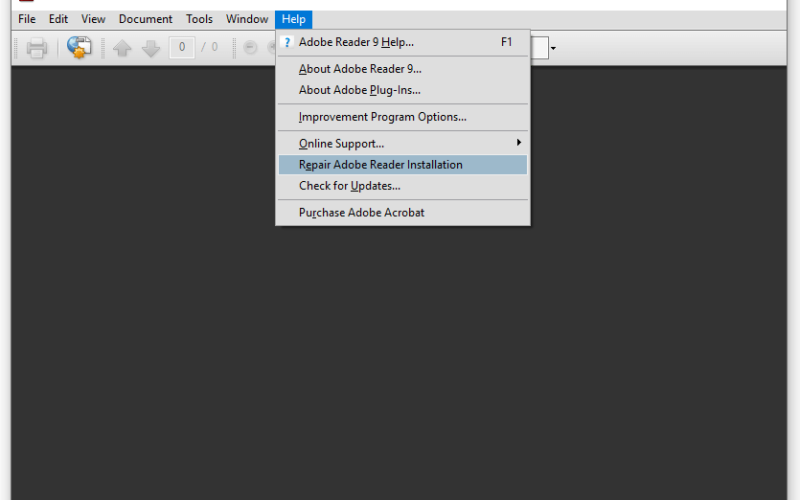Expand the Online Support submenu
The image size is (800, 500).
click(x=403, y=144)
